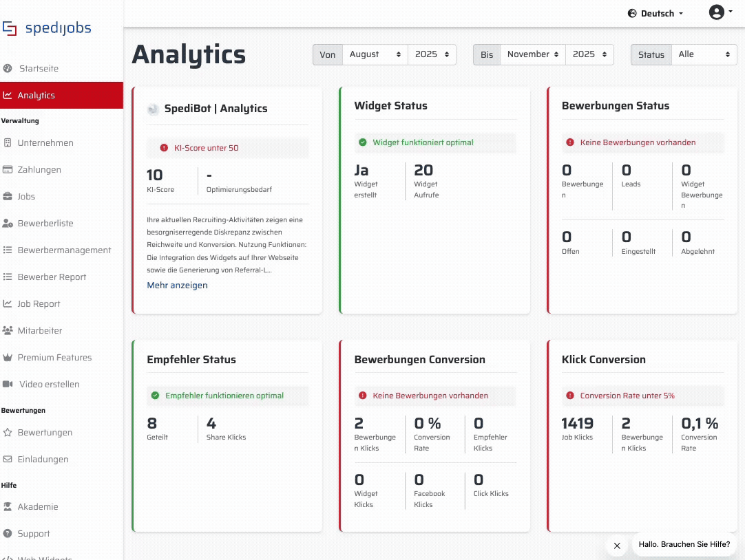
Task: Click the 1419 Job Klicks value
Action: [577, 423]
